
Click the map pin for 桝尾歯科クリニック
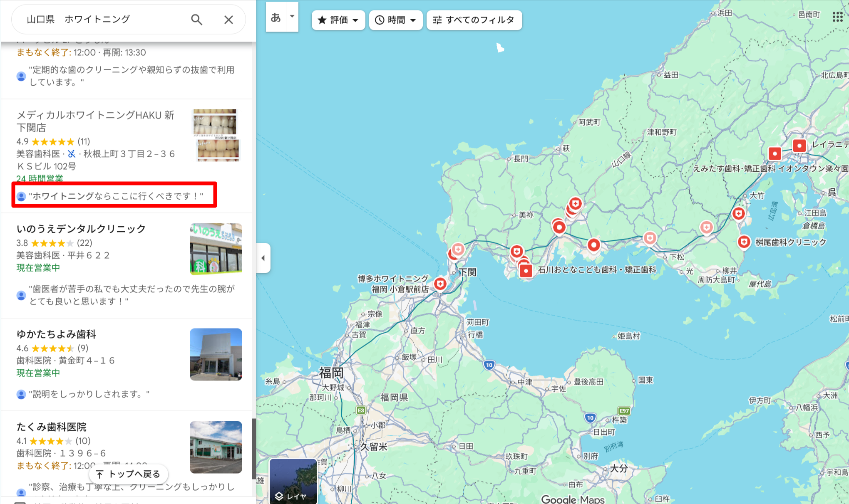click(744, 242)
